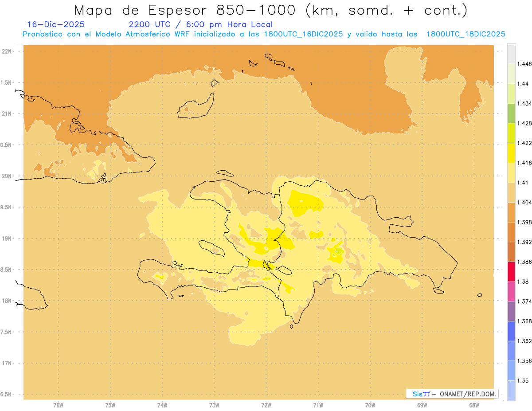Click the 71W longitude label
The width and height of the screenshot is (532, 411).
(318, 405)
